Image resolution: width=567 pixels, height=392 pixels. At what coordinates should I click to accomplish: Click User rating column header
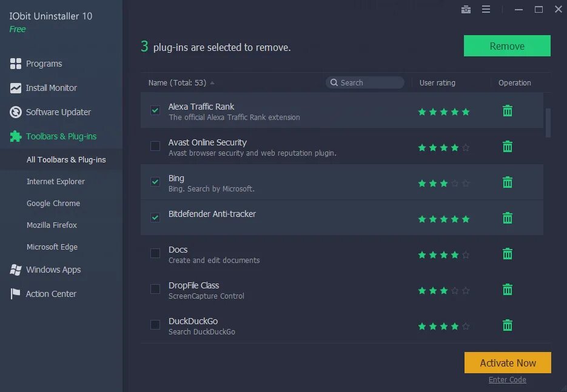click(x=437, y=83)
